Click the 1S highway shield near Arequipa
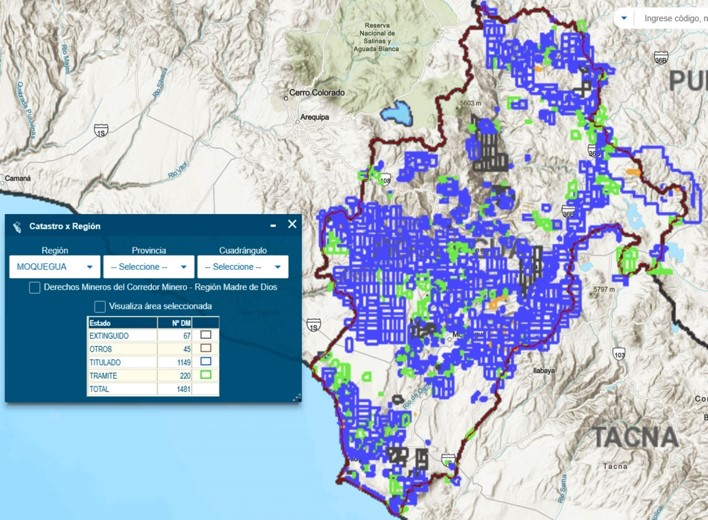The height and width of the screenshot is (520, 708). [101, 131]
